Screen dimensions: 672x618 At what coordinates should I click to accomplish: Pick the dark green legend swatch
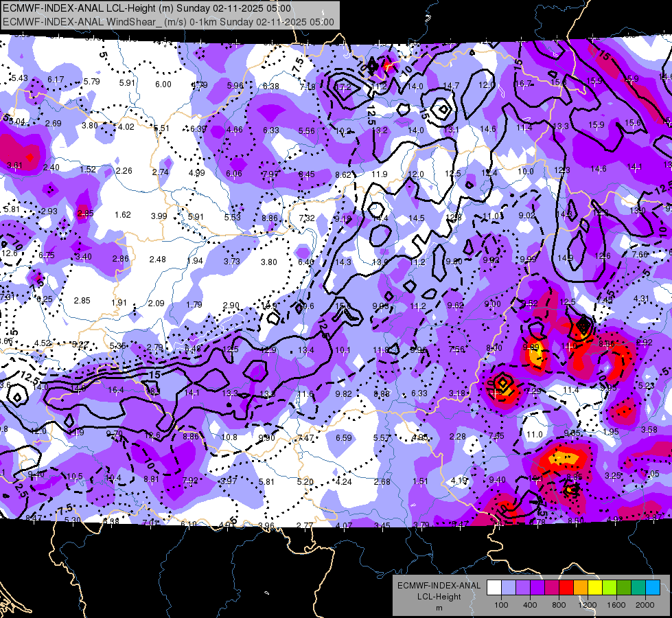pos(623,588)
